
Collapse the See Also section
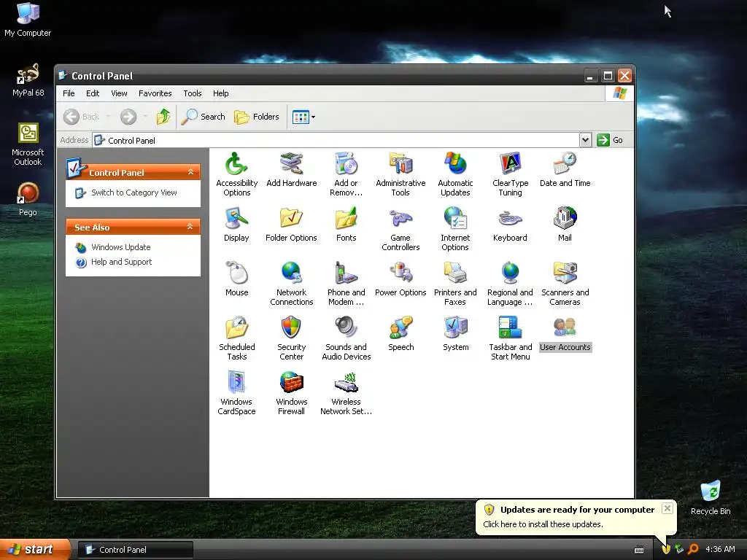[190, 227]
